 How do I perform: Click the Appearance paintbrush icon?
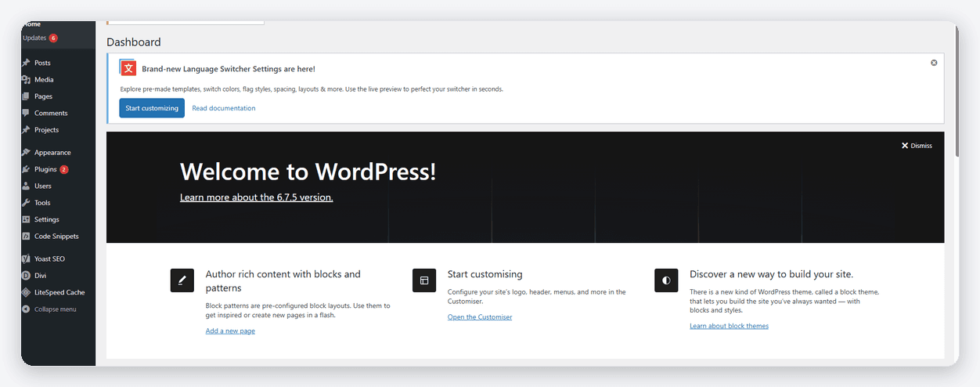(x=27, y=153)
